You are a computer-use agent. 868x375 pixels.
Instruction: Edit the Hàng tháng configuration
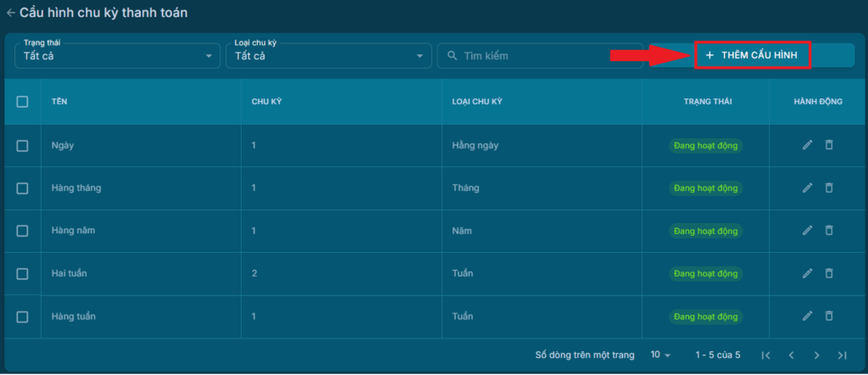click(x=807, y=187)
